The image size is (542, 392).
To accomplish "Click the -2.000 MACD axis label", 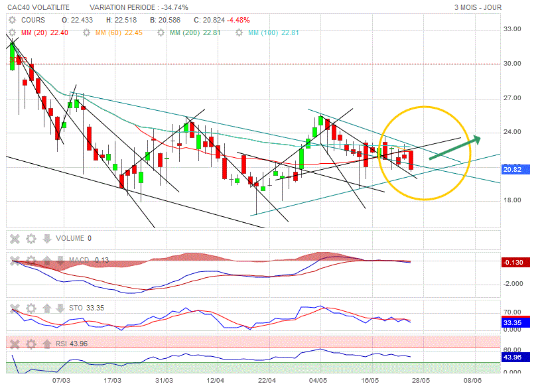I will (x=513, y=284).
